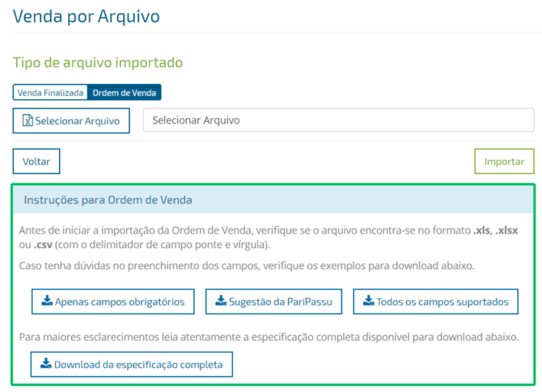Switch file type to Venda Finalizada
Screen dimensions: 542x392
50,93
